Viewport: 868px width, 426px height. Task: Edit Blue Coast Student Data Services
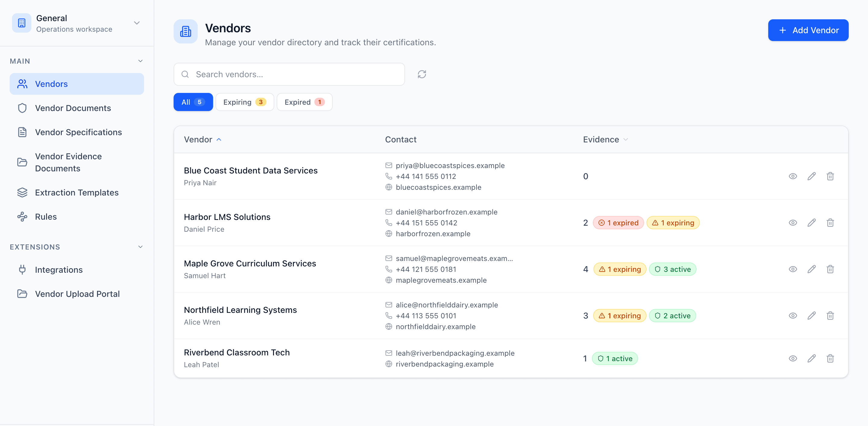[811, 176]
